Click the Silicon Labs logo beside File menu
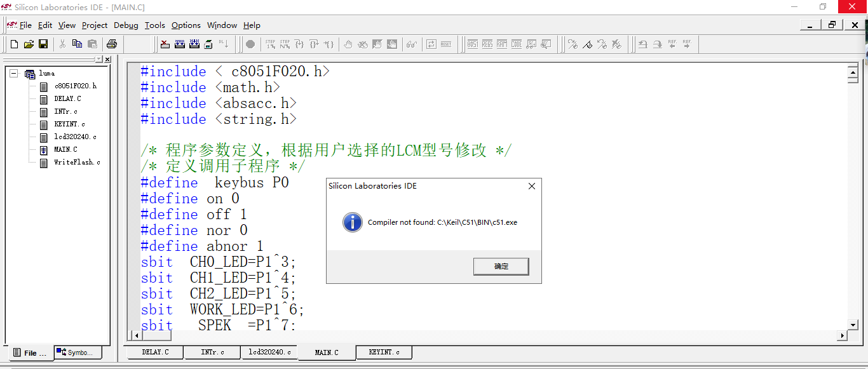 [12, 25]
